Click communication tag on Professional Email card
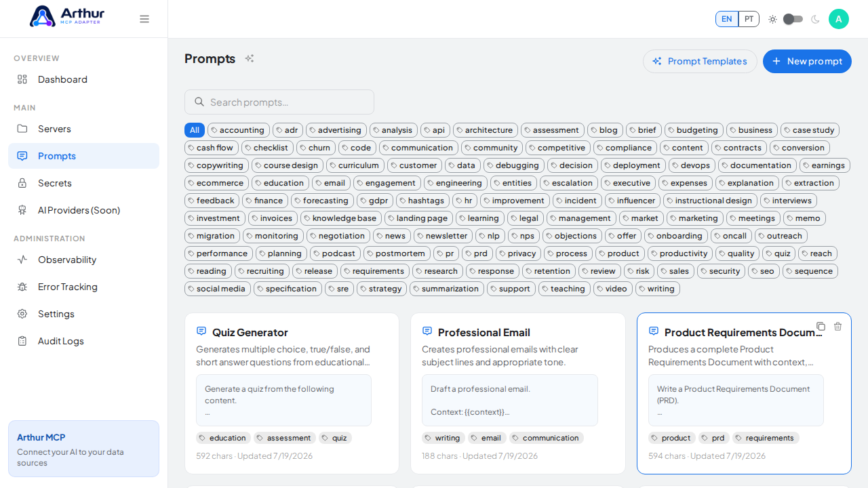 [547, 438]
